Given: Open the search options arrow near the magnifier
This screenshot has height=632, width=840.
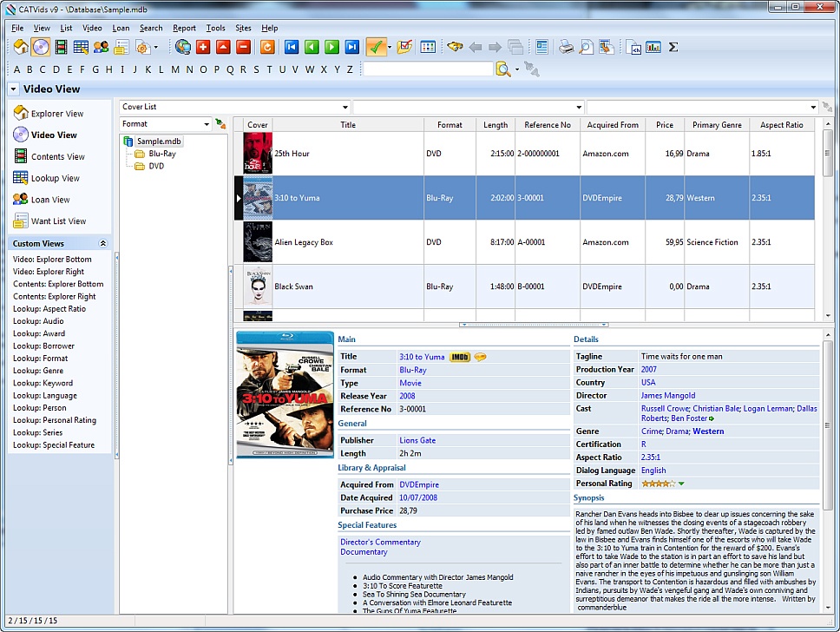Looking at the screenshot, I should point(517,69).
